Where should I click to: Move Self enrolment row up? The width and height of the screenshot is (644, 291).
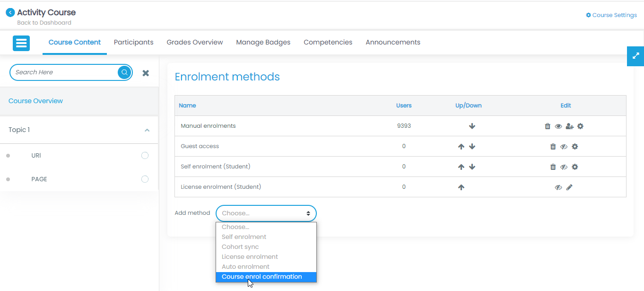[x=461, y=167]
